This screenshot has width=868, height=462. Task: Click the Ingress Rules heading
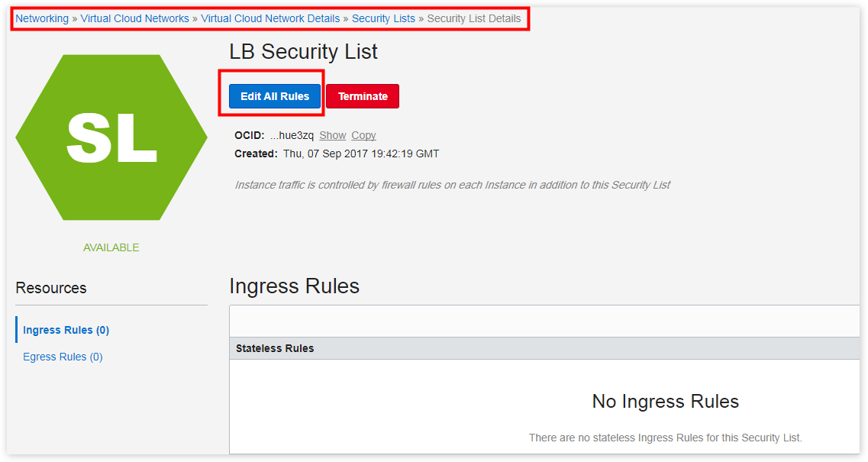[294, 286]
